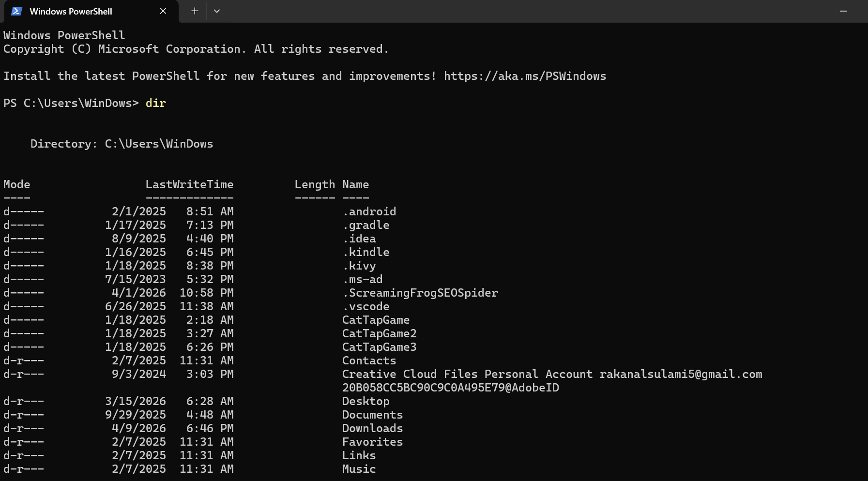
Task: Click the Desktop folder name
Action: tap(365, 402)
